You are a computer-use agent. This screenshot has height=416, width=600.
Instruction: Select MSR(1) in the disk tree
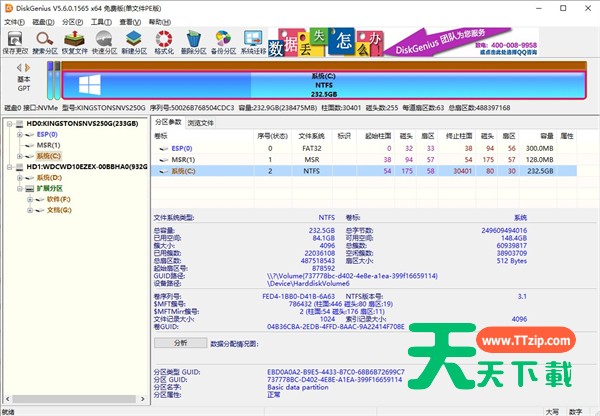pos(49,145)
